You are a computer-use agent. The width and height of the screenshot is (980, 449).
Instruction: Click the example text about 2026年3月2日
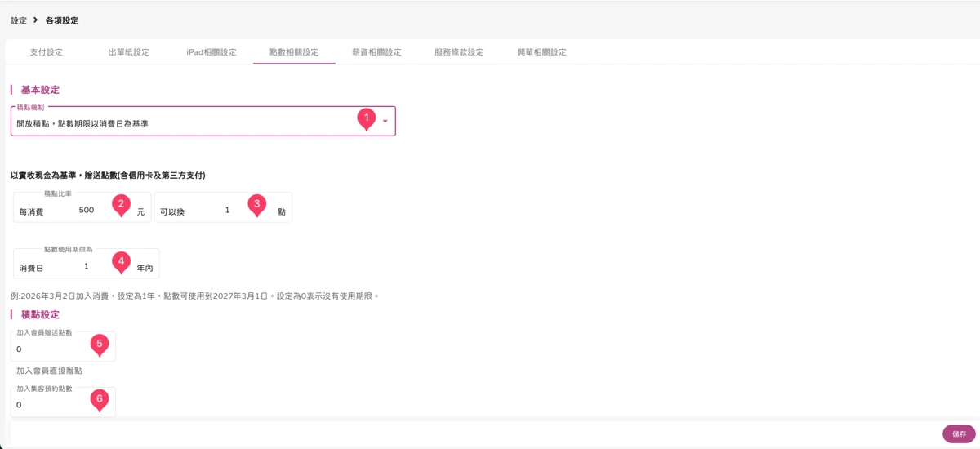click(194, 296)
